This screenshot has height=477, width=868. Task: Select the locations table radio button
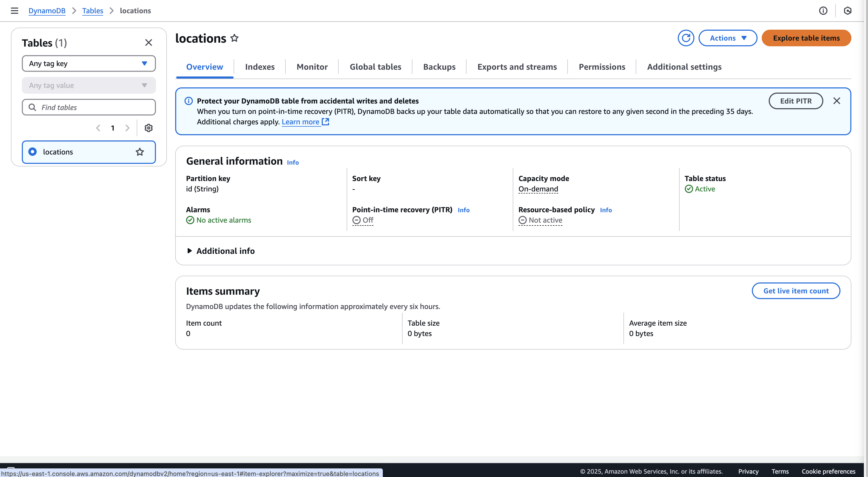coord(33,152)
